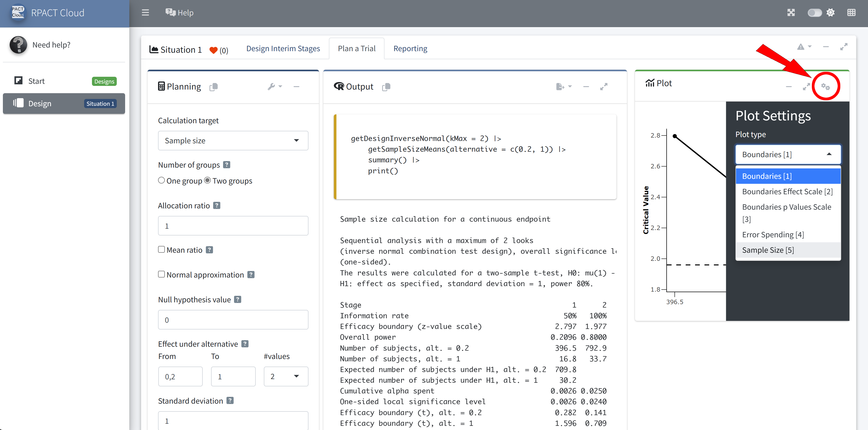Click the hamburger sidebar toggle icon
868x430 pixels.
(145, 13)
